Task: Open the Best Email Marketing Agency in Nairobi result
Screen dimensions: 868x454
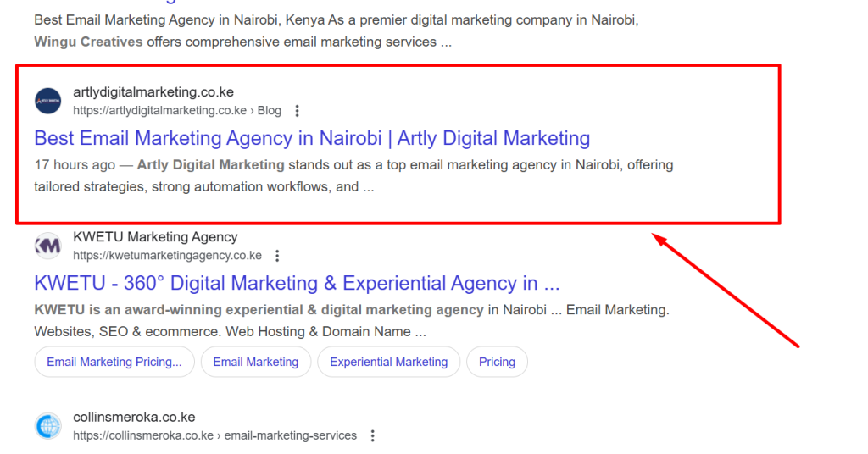Action: pyautogui.click(x=312, y=138)
